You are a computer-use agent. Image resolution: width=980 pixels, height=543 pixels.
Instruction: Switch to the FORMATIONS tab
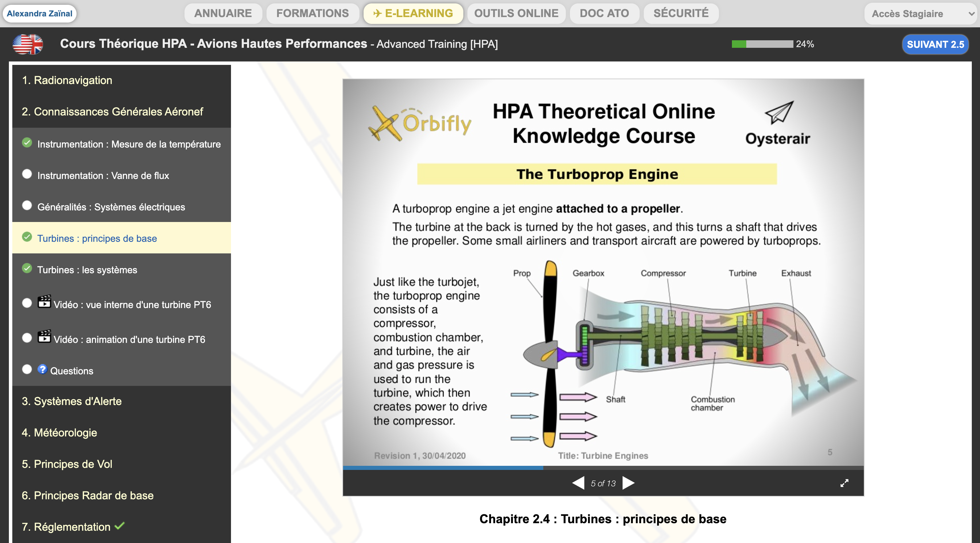point(312,14)
